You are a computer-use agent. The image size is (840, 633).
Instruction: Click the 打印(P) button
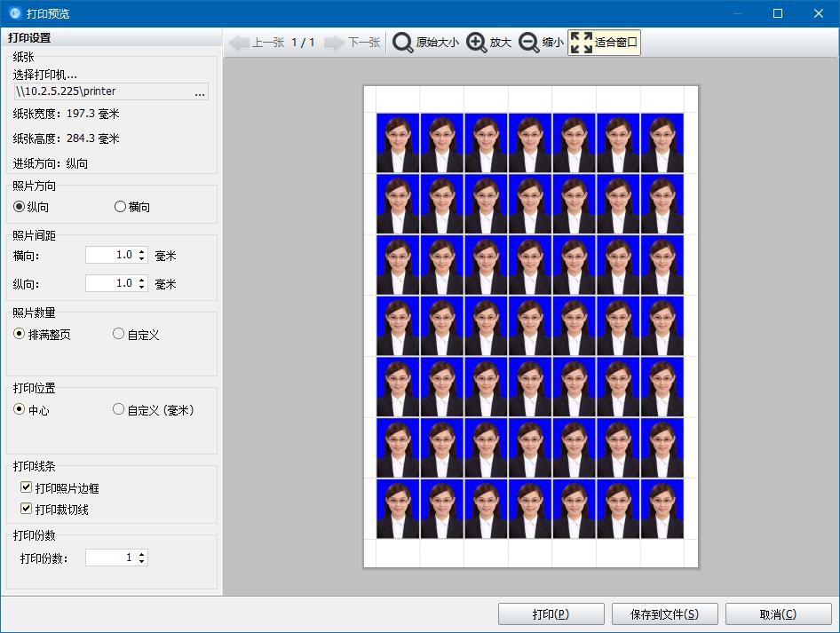coord(551,614)
